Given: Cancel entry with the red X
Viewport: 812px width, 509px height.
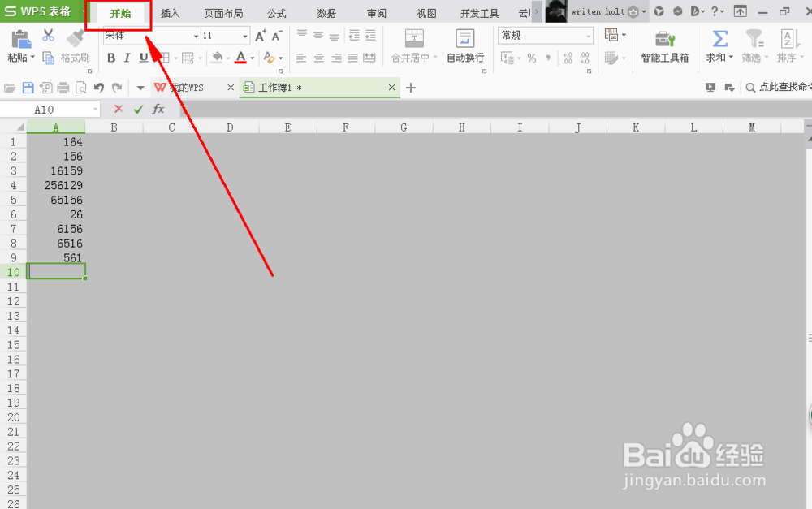Looking at the screenshot, I should [x=119, y=109].
